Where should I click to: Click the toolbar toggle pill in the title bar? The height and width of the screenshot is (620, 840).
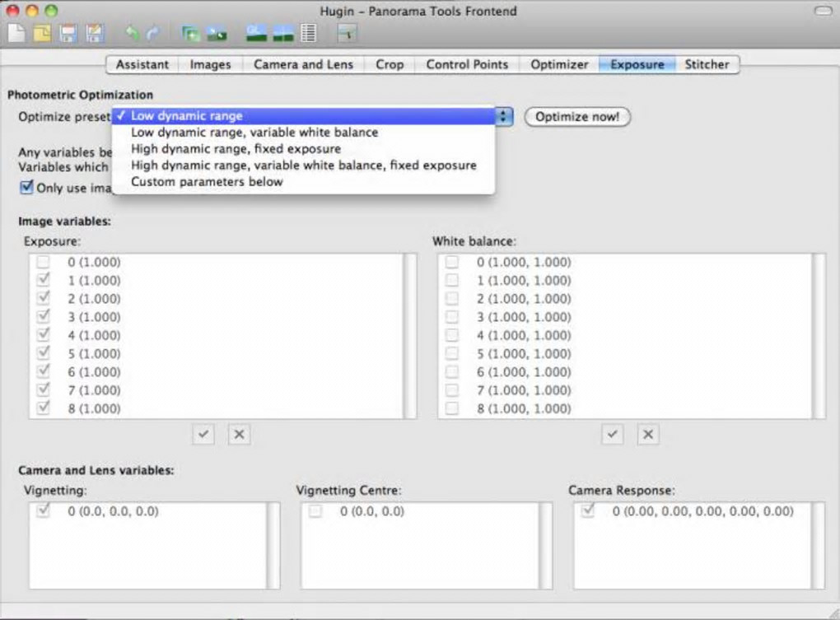(823, 11)
